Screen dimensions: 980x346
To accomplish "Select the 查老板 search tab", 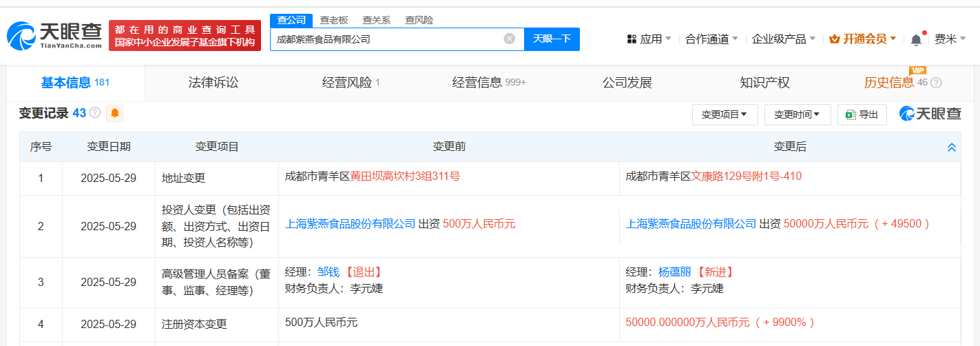I will click(334, 20).
